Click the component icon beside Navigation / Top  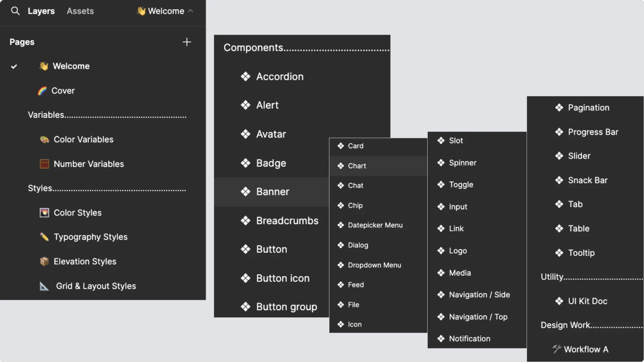[441, 317]
